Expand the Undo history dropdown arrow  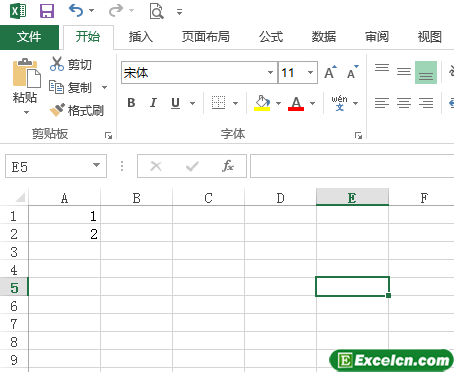91,11
